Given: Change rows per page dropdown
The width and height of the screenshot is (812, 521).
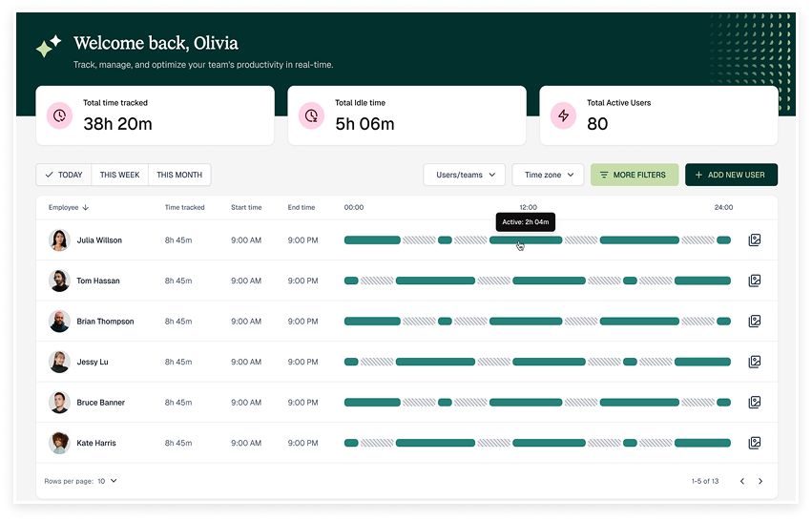Looking at the screenshot, I should 107,481.
